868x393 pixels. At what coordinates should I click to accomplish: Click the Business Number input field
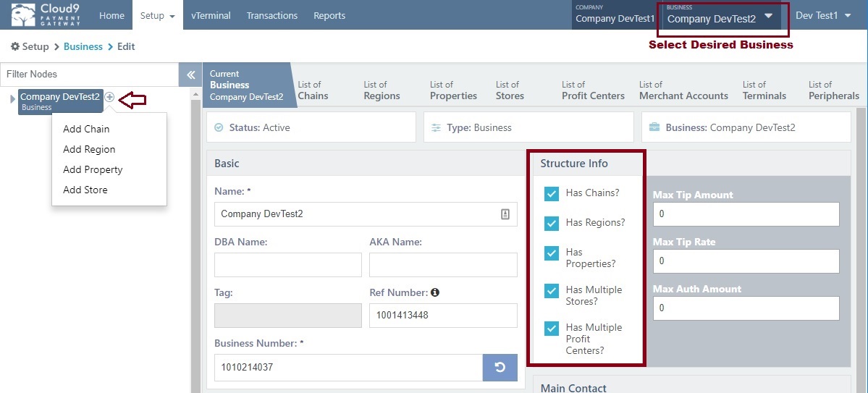click(349, 368)
